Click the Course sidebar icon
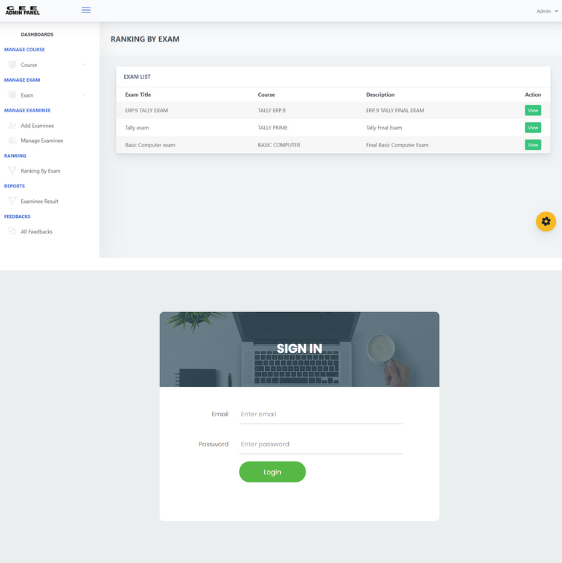562x563 pixels. click(12, 65)
